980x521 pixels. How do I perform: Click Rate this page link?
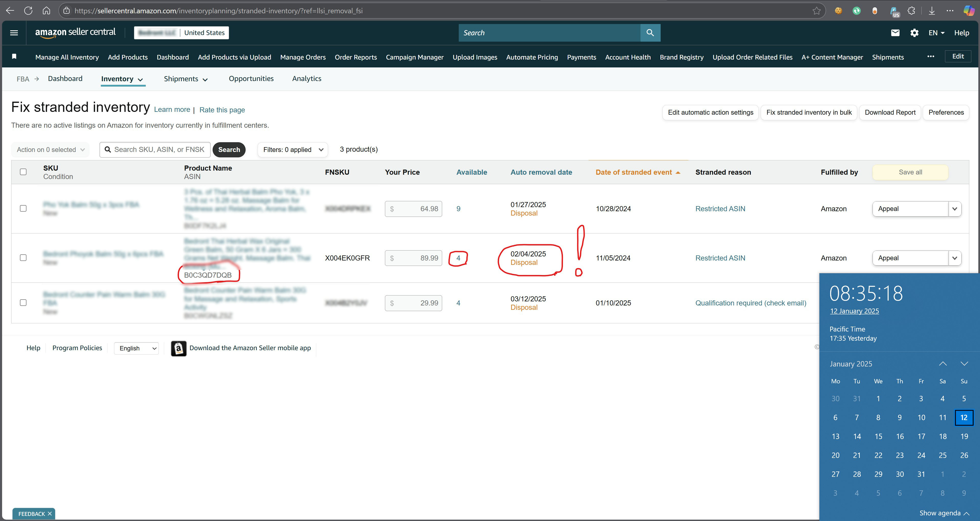coord(222,110)
